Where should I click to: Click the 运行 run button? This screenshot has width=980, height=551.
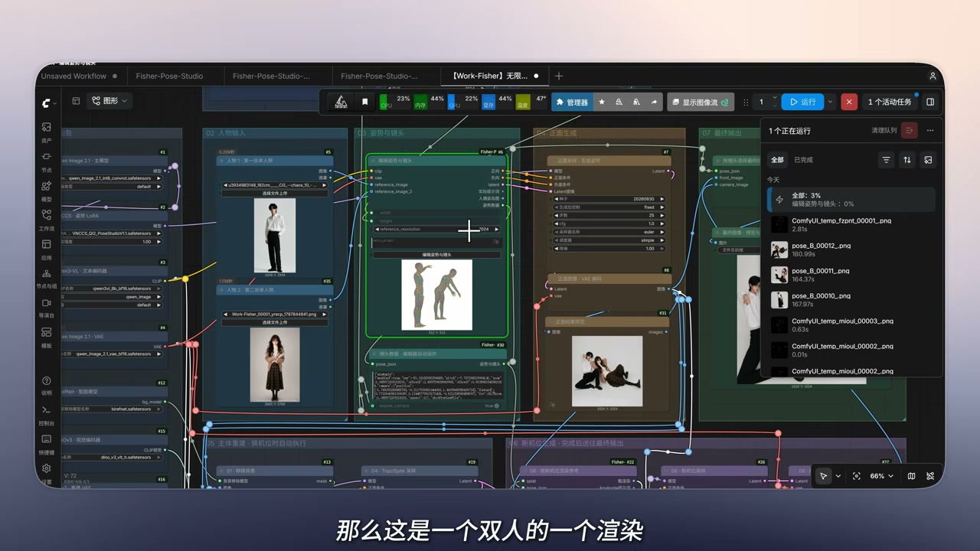tap(802, 102)
